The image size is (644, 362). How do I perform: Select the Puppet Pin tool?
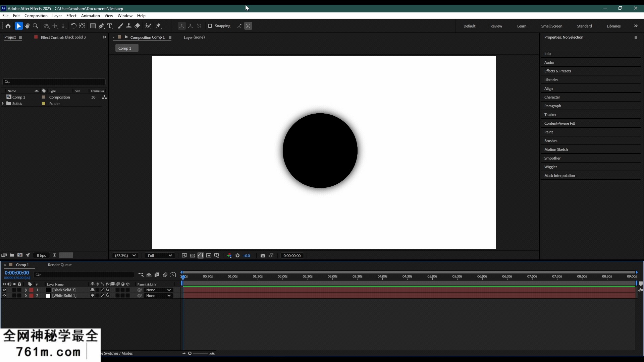point(159,26)
